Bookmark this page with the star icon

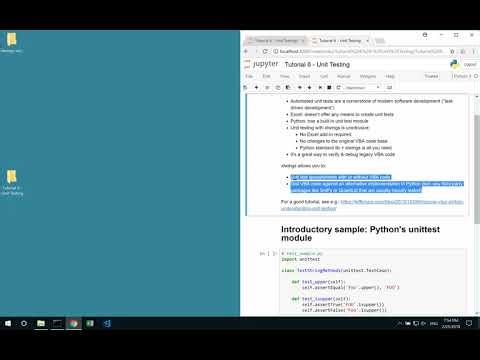(452, 51)
